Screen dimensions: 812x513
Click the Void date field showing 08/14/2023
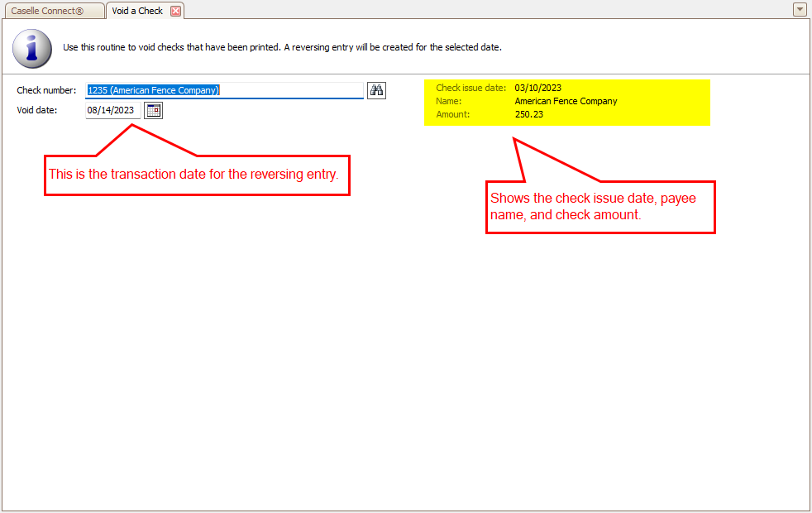pyautogui.click(x=111, y=110)
